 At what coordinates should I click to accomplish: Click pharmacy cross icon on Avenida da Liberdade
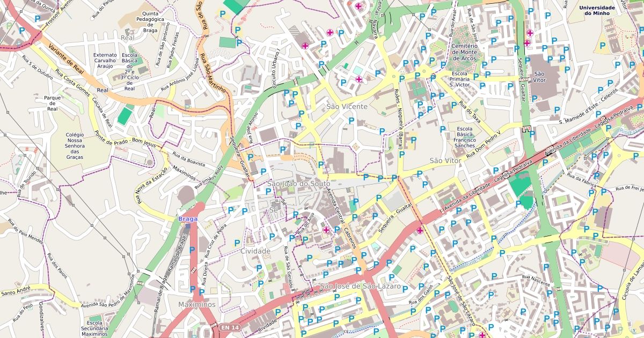[420, 231]
